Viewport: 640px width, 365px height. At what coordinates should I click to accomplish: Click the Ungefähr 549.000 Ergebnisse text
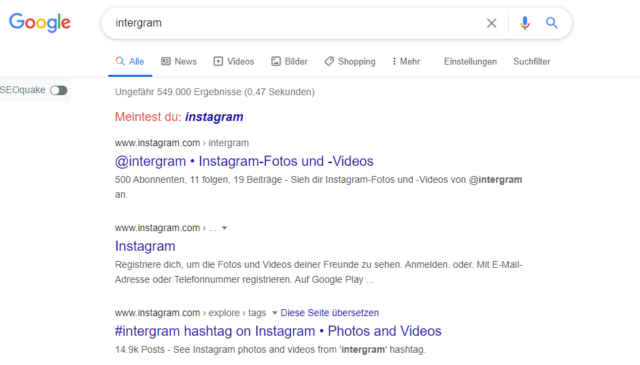click(215, 92)
